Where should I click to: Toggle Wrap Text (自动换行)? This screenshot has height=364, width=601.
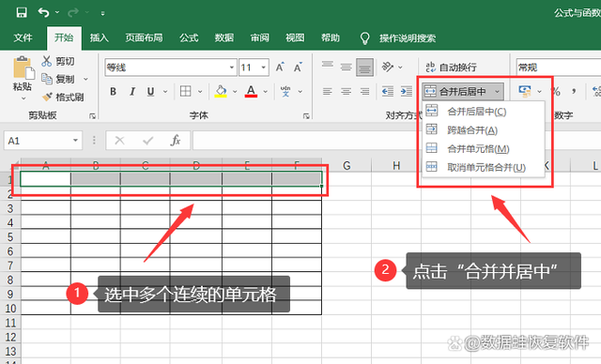tap(451, 68)
